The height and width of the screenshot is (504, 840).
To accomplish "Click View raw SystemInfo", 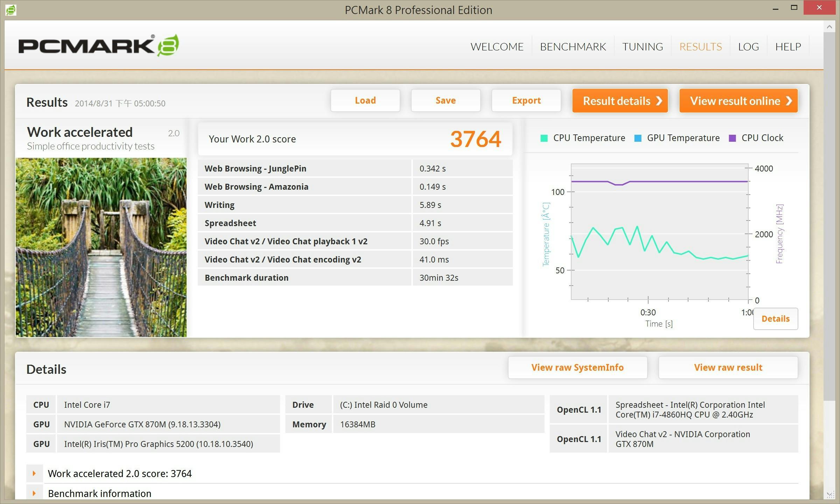I will (577, 367).
